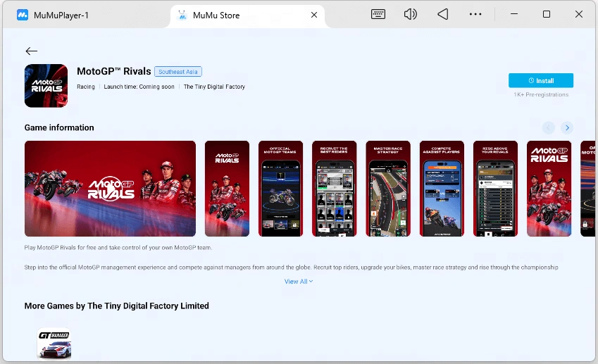Minimize the MuMuPlayer window
598x364 pixels.
pyautogui.click(x=514, y=15)
